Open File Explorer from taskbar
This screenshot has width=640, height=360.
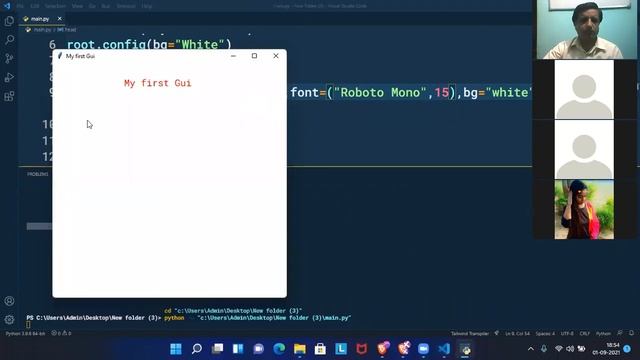(x=300, y=349)
